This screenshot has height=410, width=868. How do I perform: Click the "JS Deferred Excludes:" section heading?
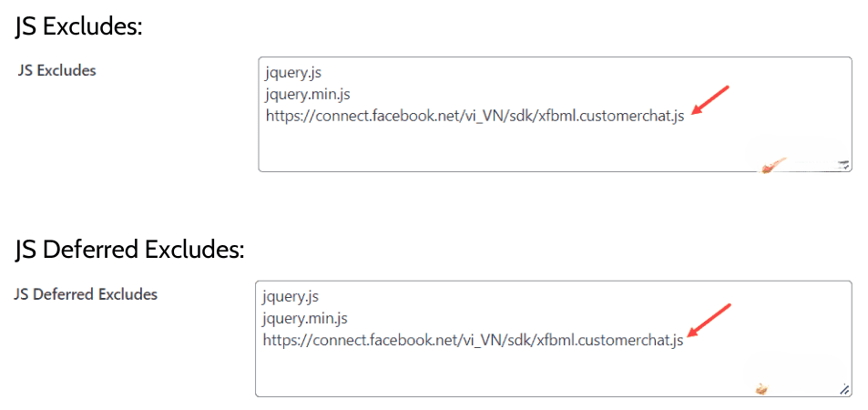pos(129,250)
